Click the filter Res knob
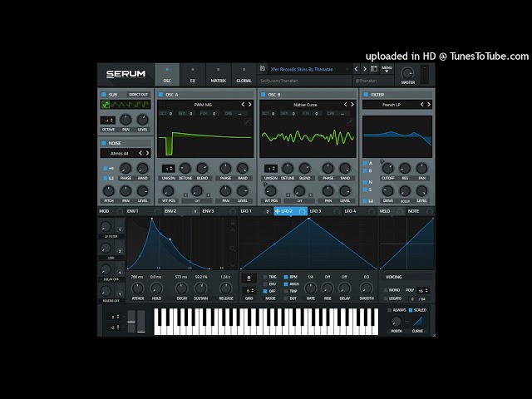This screenshot has width=532, height=399. [x=405, y=168]
